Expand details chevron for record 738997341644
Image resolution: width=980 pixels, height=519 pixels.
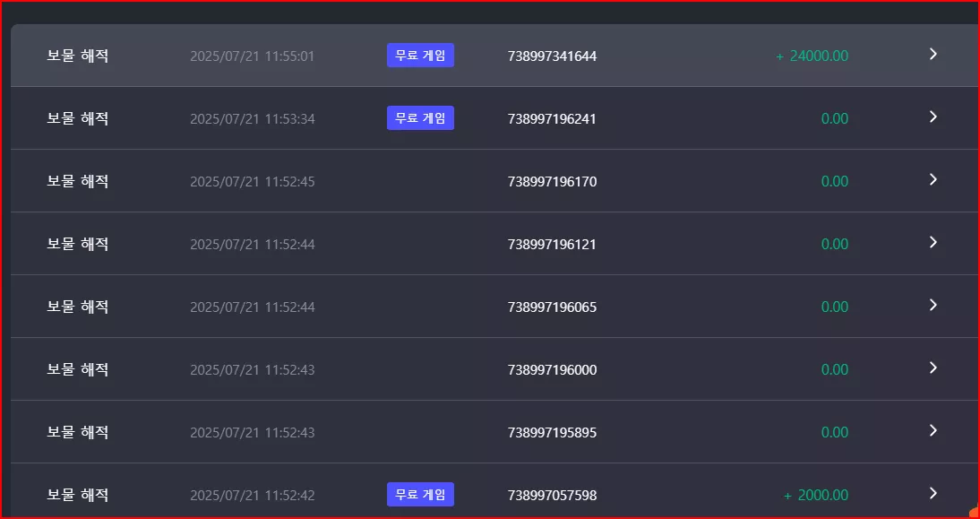click(933, 55)
